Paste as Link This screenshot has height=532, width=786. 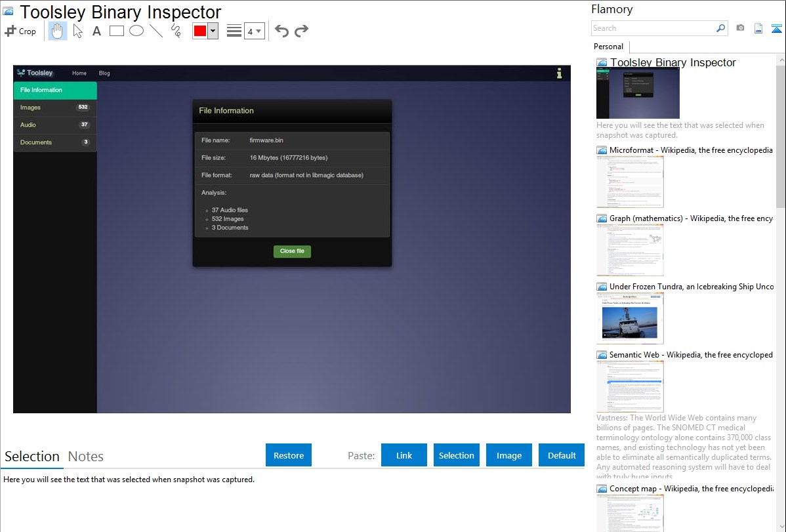[404, 455]
